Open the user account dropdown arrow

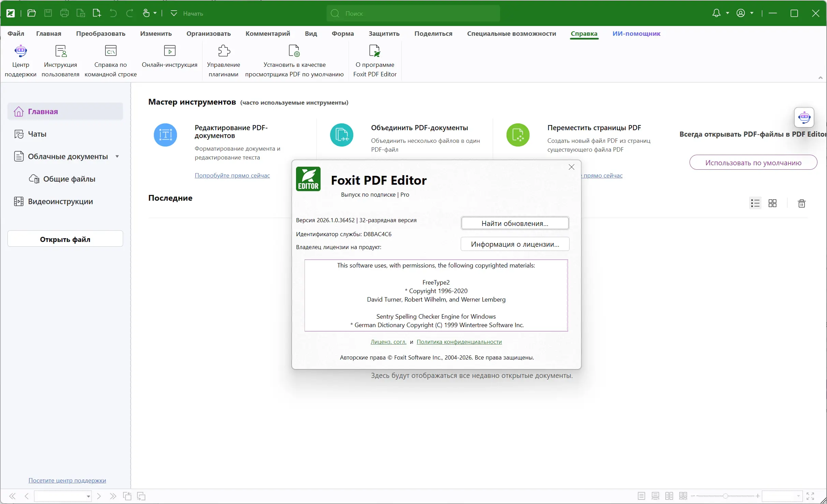tap(752, 13)
